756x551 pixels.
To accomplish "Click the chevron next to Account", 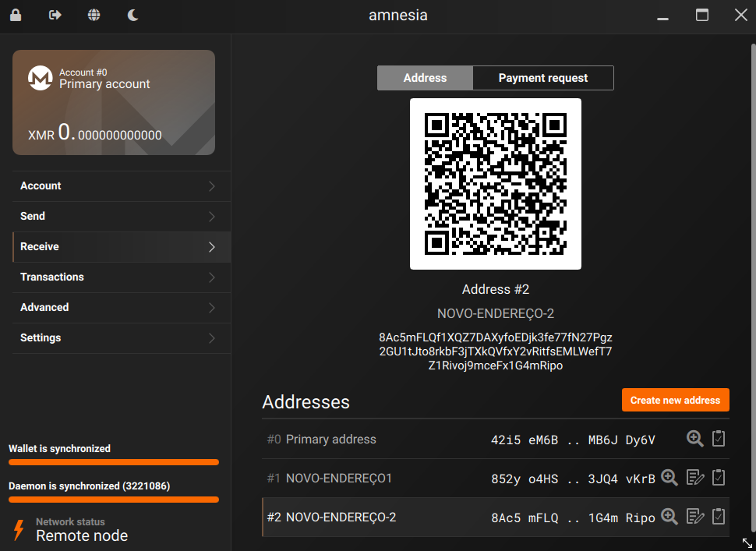I will pos(212,186).
